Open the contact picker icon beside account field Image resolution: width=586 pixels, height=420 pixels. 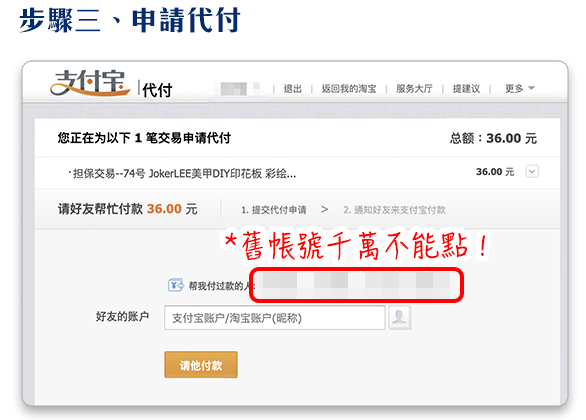pyautogui.click(x=400, y=318)
